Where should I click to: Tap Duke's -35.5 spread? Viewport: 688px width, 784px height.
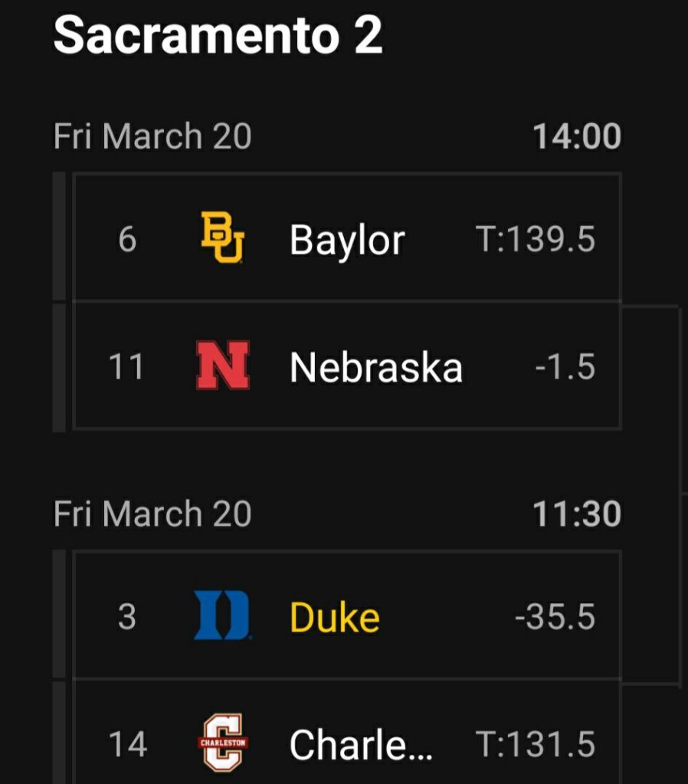(x=555, y=617)
